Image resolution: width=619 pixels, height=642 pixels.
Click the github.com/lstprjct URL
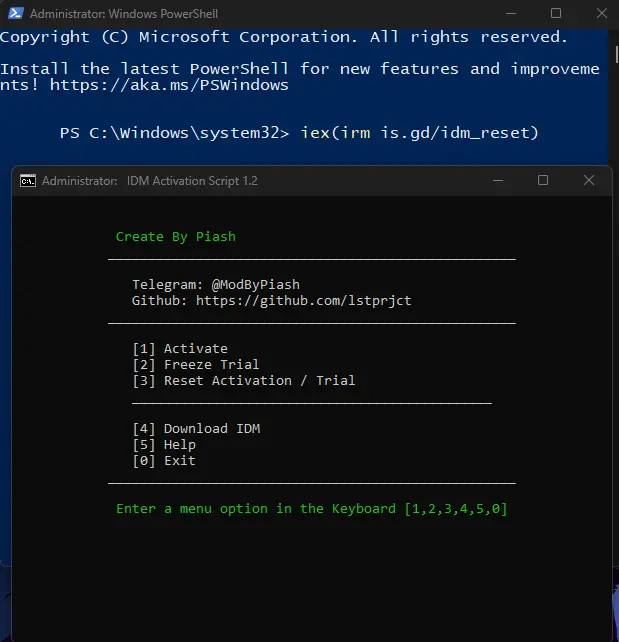303,301
